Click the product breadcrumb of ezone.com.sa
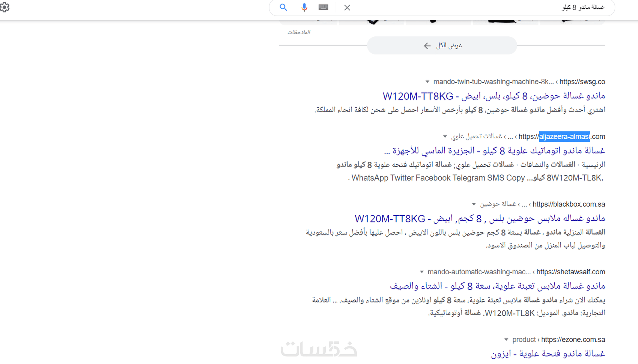The height and width of the screenshot is (364, 638). click(x=524, y=340)
